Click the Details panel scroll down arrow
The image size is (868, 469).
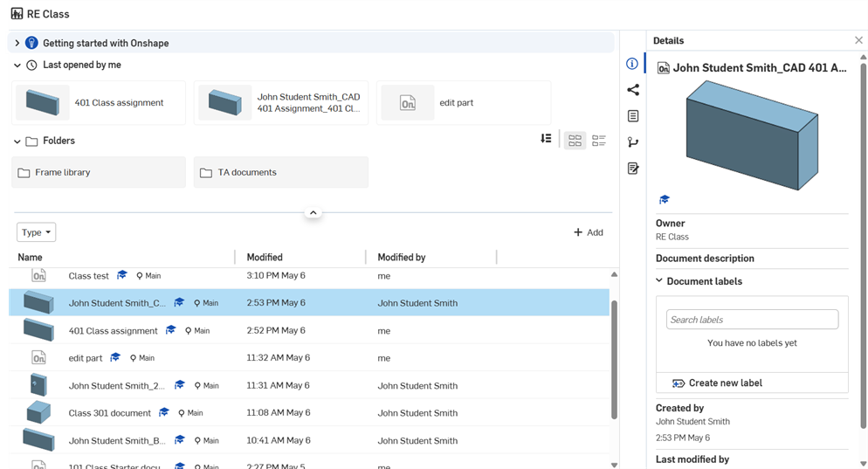pos(863,464)
